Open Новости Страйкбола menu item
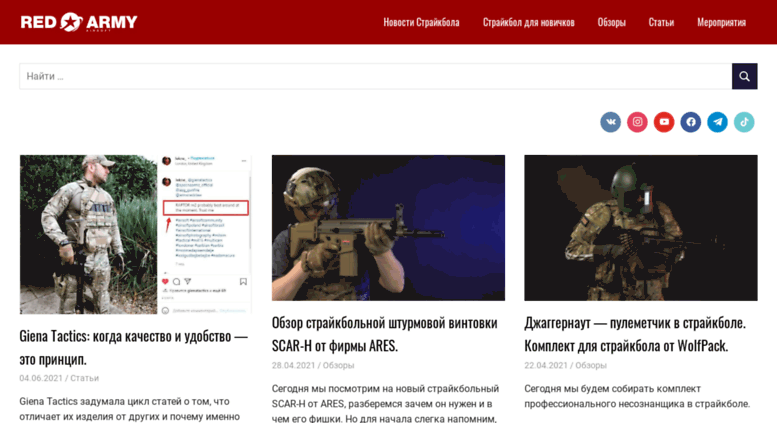This screenshot has width=777, height=423. pyautogui.click(x=421, y=22)
